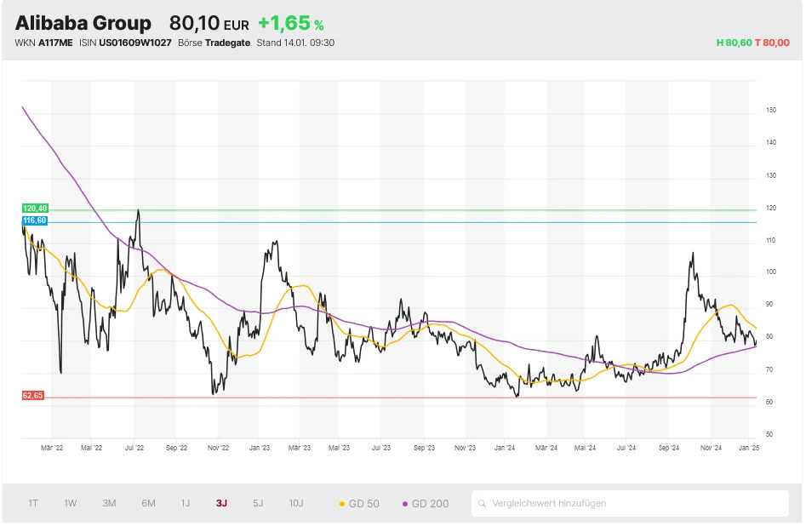Screen dimensions: 806x532
Task: Select the active 3J range
Action: pos(221,503)
